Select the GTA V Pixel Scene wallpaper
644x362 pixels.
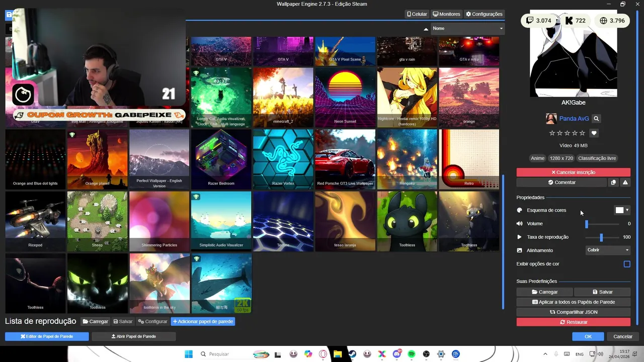(x=345, y=51)
